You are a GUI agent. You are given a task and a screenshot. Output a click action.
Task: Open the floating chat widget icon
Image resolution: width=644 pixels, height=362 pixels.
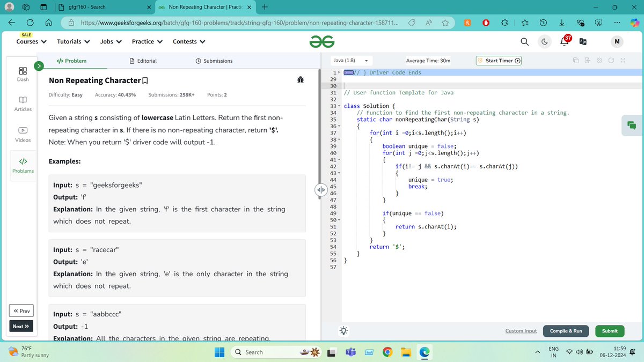[631, 125]
